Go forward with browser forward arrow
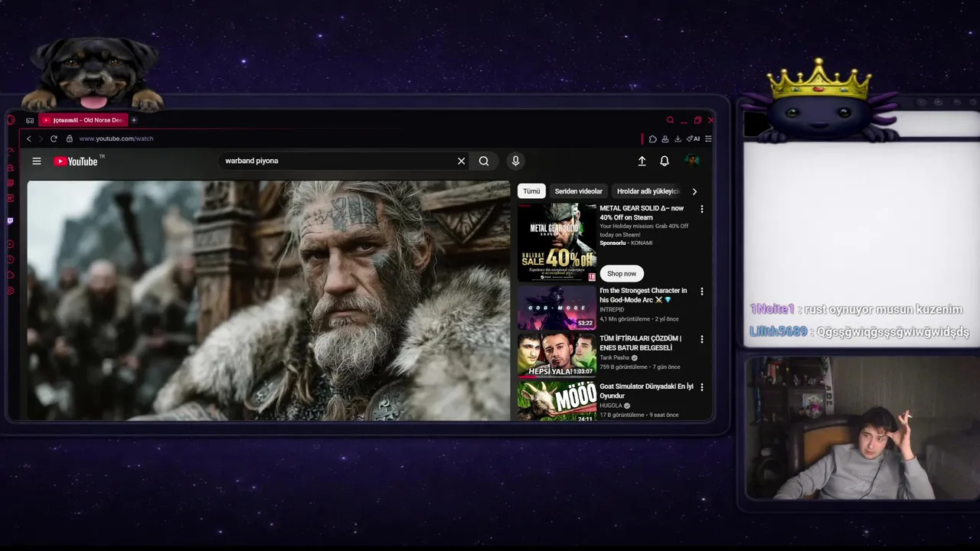Screen dimensions: 980x551 (x=41, y=139)
